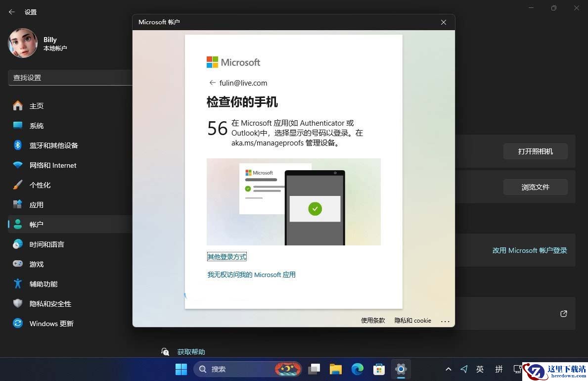Click 改用 Microsoft 帐户登录 link
Viewport: 588px width, 381px height.
click(530, 250)
